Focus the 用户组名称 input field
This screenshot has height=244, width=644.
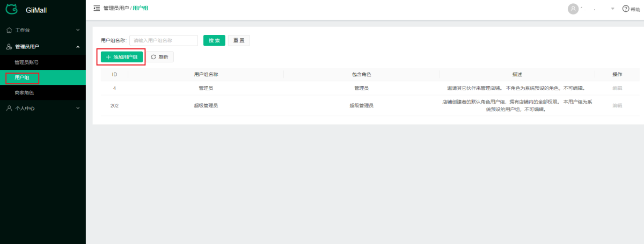tap(164, 41)
